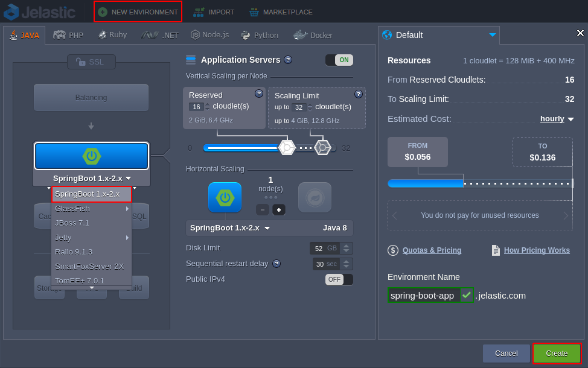Open the Quotas & Pricing link
588x368 pixels.
[432, 250]
